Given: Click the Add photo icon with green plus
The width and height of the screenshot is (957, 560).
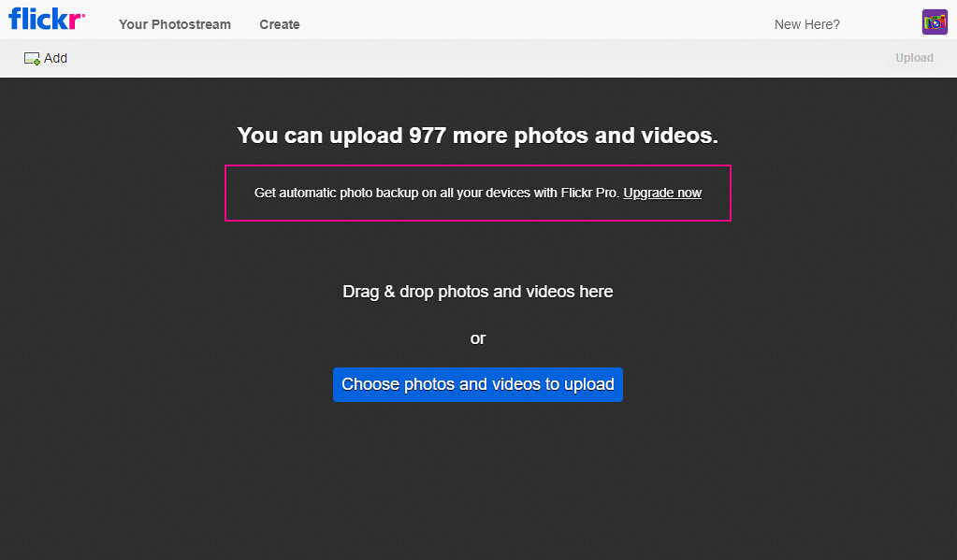Looking at the screenshot, I should tap(32, 58).
